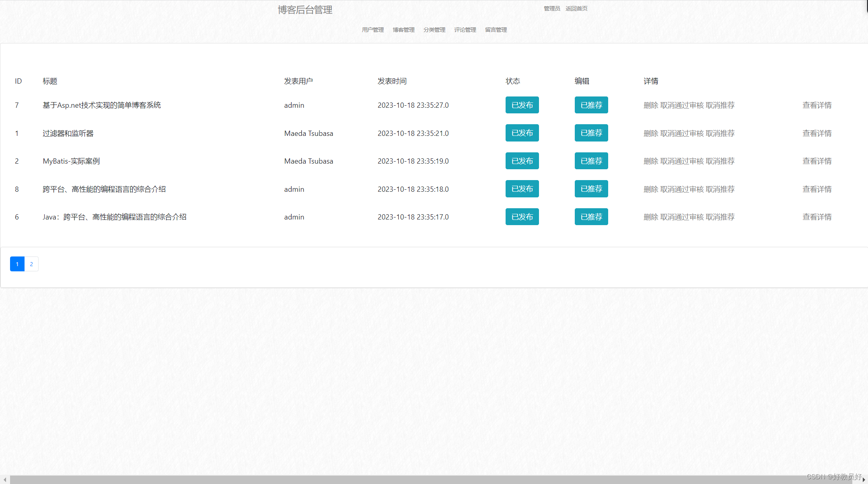This screenshot has width=868, height=484.
Task: Select pagination page 1
Action: coord(17,264)
